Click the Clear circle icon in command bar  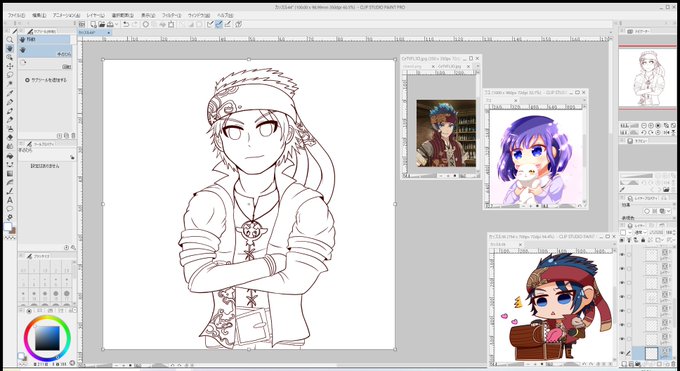click(146, 25)
